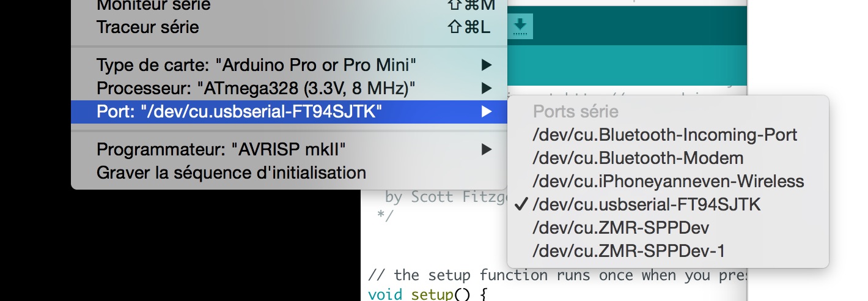Select the /dev/cu.ZMR-SPPDev port
This screenshot has height=301, width=868.
tap(621, 228)
